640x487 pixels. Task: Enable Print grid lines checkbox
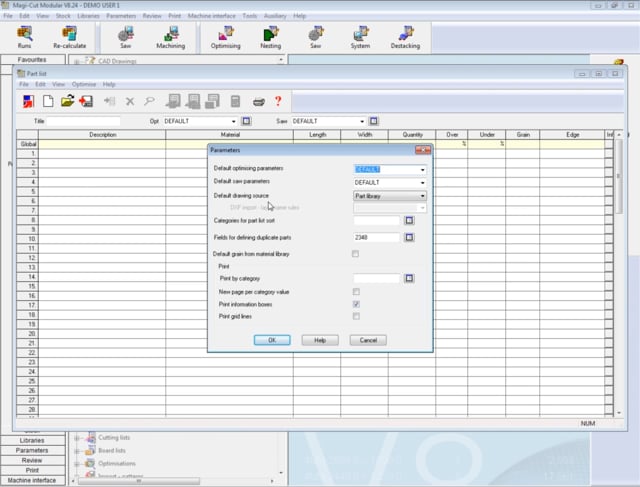point(356,316)
